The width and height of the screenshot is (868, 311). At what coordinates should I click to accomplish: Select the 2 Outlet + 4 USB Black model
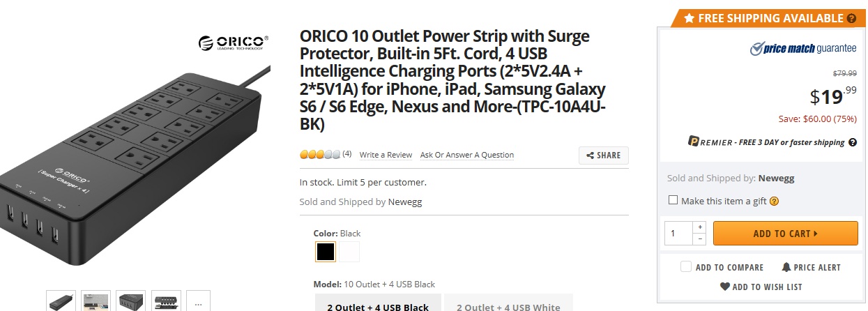pyautogui.click(x=378, y=305)
